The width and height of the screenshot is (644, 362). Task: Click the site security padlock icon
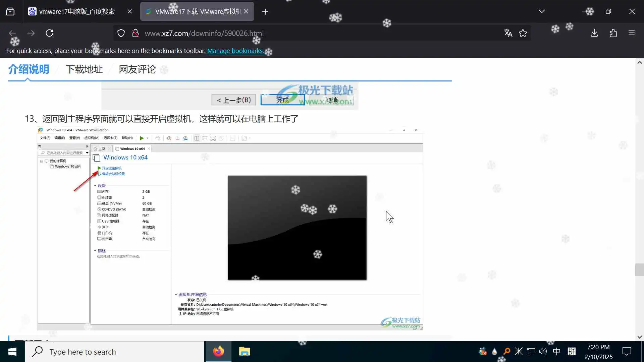[x=136, y=33]
